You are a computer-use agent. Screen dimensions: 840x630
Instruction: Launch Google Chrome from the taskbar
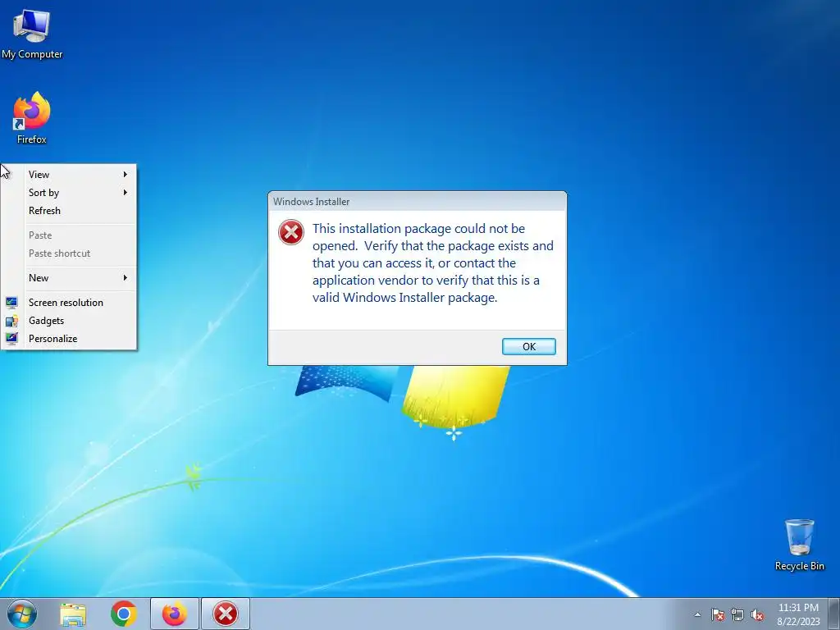tap(124, 614)
